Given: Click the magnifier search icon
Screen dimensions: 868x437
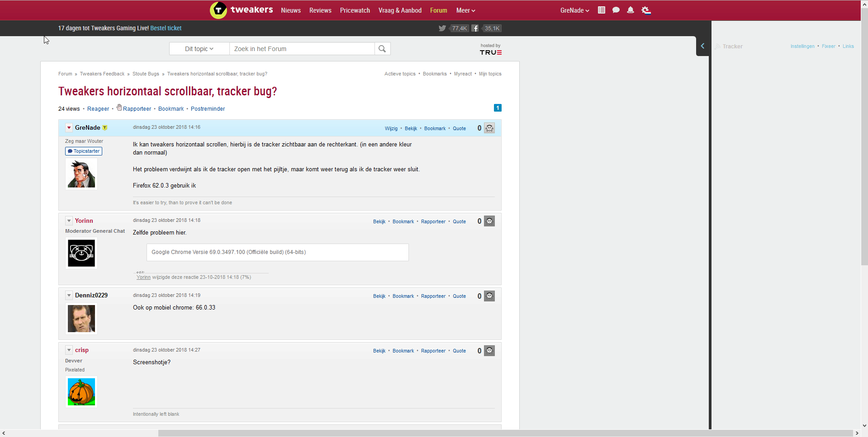Looking at the screenshot, I should point(382,49).
